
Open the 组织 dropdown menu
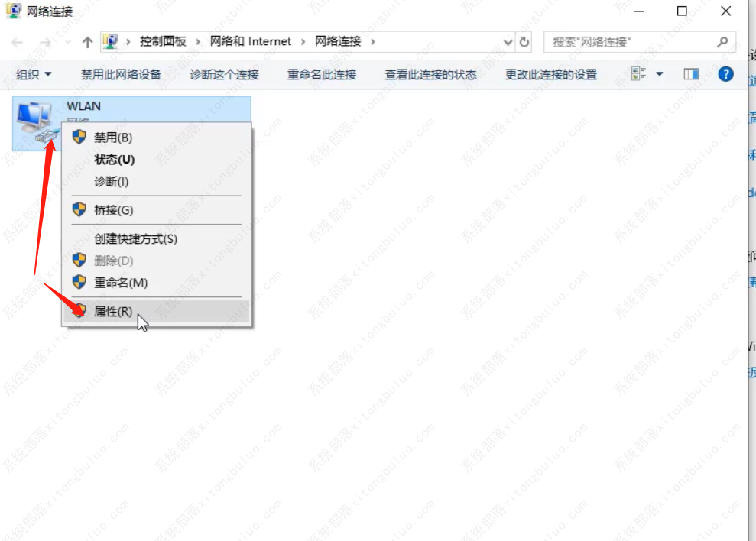coord(34,74)
